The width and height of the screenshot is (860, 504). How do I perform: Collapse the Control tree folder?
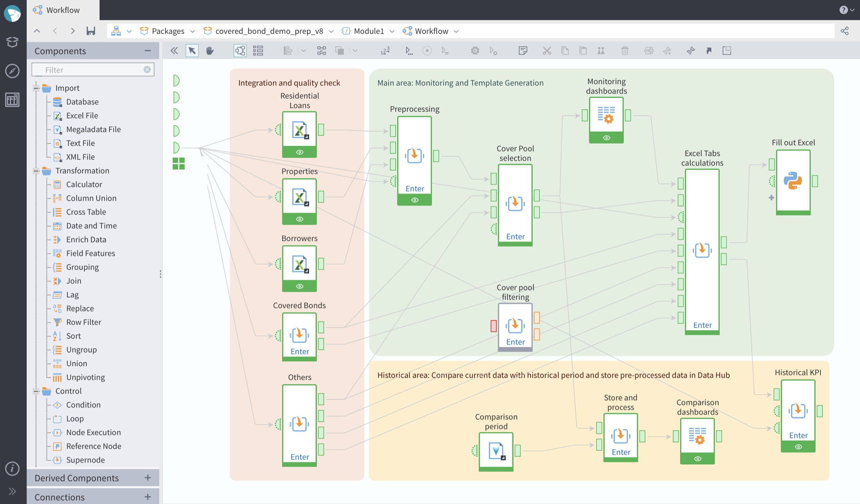(36, 391)
